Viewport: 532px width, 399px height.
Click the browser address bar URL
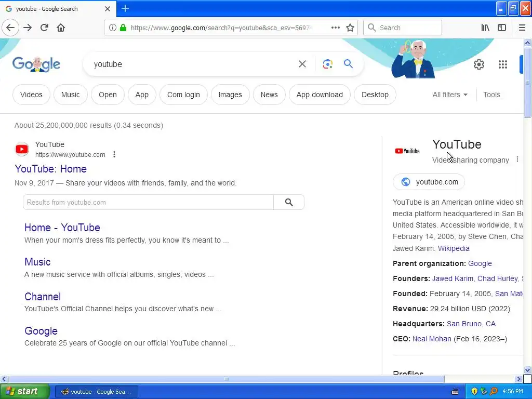[220, 28]
